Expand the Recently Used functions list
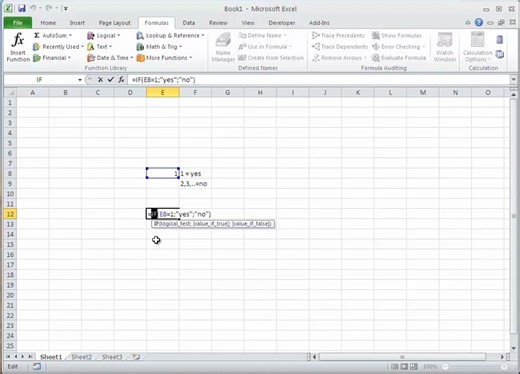 pos(58,47)
